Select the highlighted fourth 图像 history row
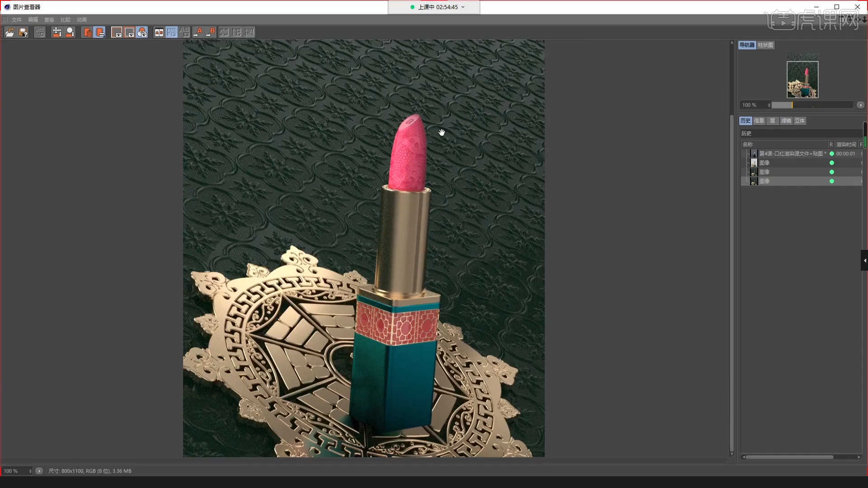The width and height of the screenshot is (868, 488). (802, 181)
